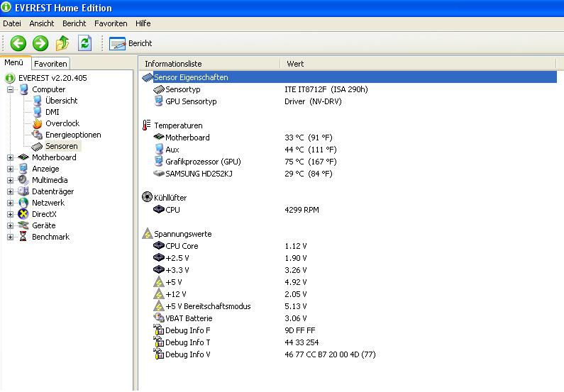The height and width of the screenshot is (392, 564).
Task: Click the Benchmark hourglass icon
Action: (x=24, y=237)
